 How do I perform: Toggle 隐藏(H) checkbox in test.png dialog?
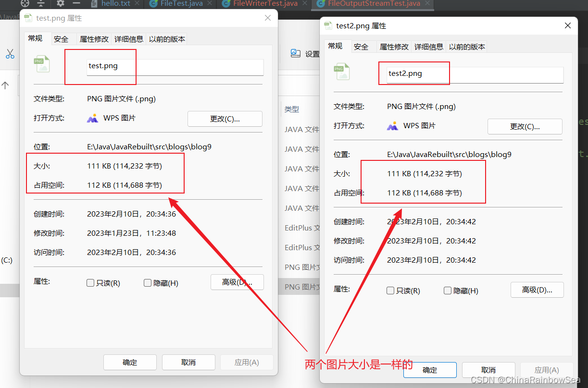pyautogui.click(x=148, y=283)
